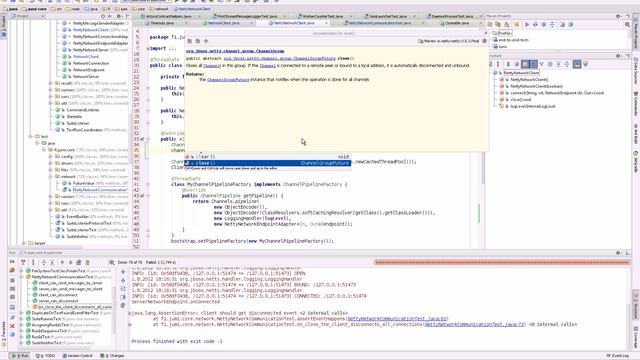The height and width of the screenshot is (360, 640).
Task: Open Maven Projects panel gear settings
Action: point(619,16)
